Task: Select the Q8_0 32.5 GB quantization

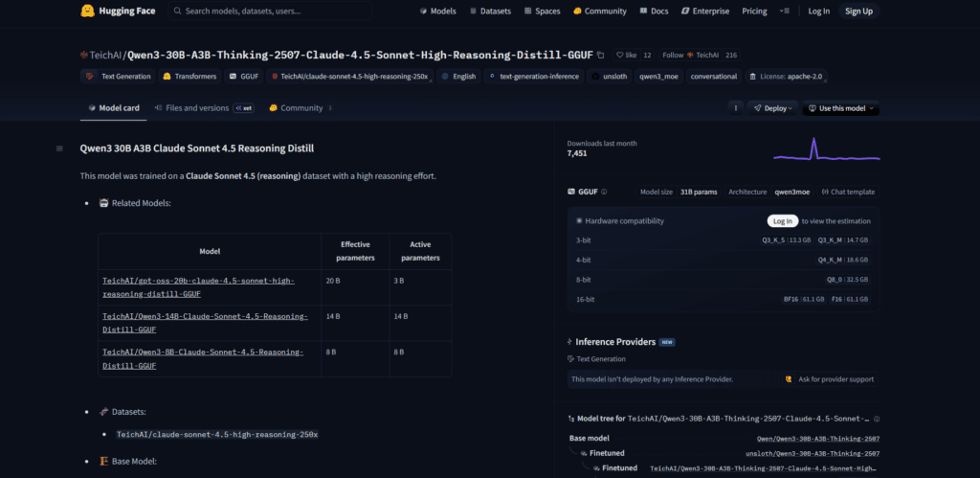Action: click(848, 280)
